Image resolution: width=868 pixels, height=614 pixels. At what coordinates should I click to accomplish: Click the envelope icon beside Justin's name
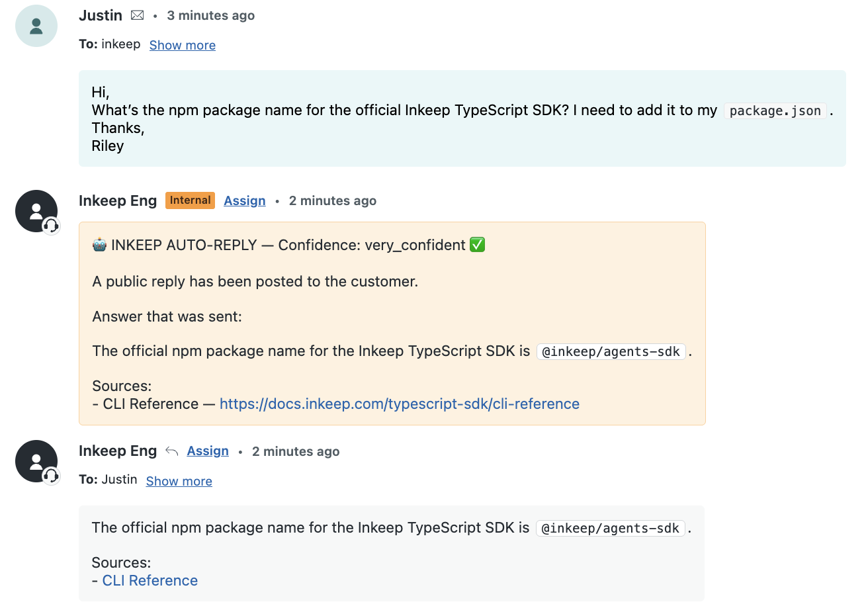tap(137, 15)
